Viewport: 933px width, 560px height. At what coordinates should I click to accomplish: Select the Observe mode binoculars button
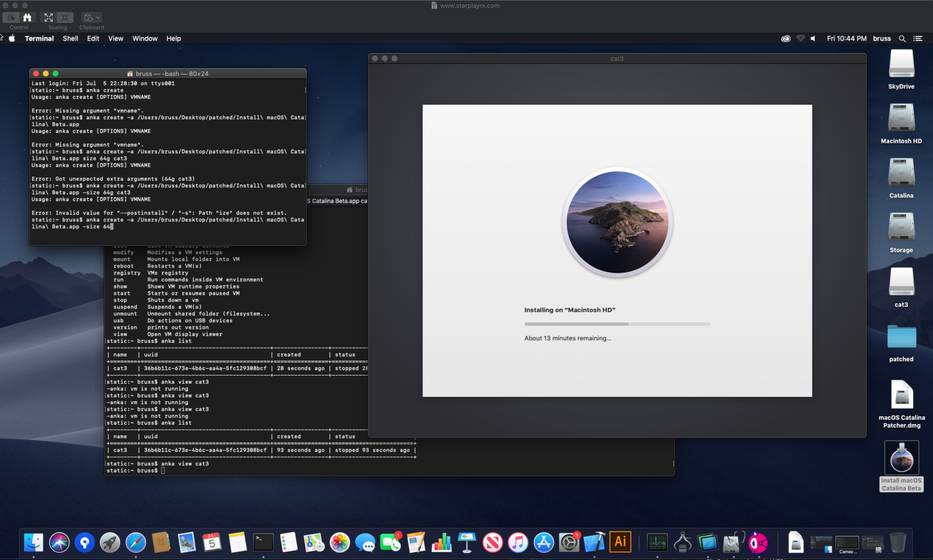coord(27,17)
